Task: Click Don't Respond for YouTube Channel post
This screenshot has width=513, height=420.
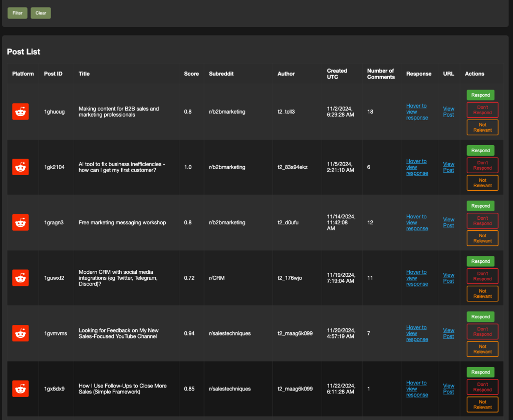Action: (482, 331)
